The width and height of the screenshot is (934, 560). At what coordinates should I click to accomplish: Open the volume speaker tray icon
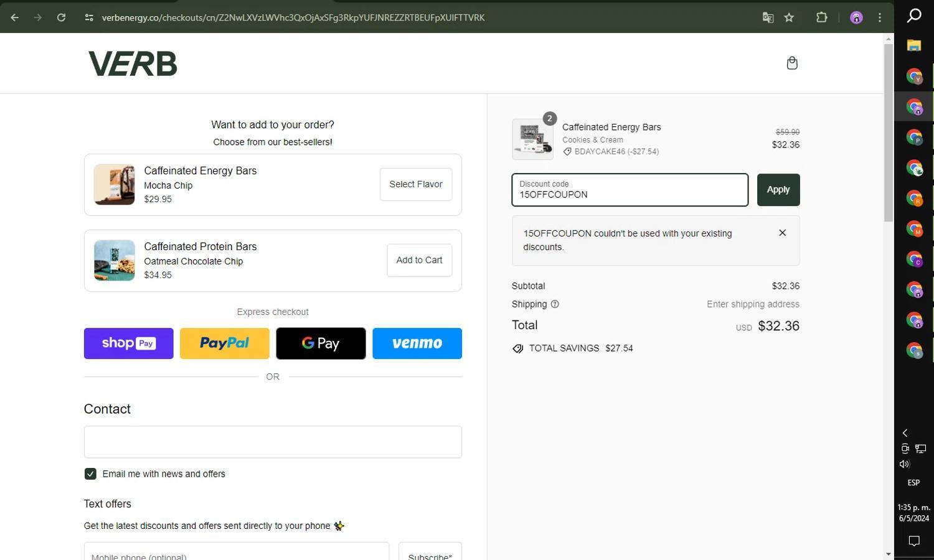tap(905, 464)
